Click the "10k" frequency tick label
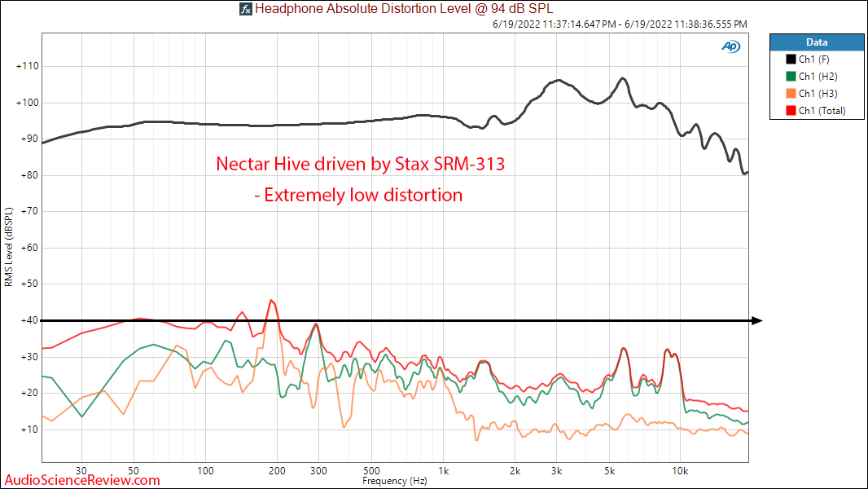This screenshot has width=868, height=489. 680,471
